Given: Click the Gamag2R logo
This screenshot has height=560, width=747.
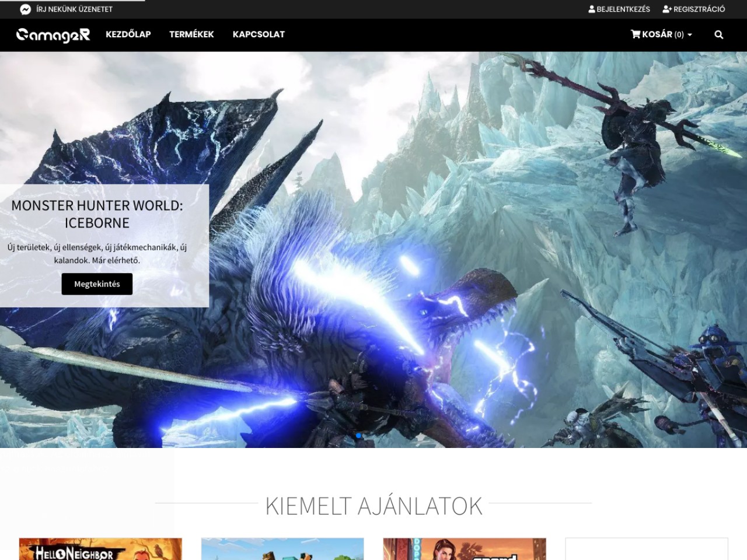Looking at the screenshot, I should tap(53, 35).
